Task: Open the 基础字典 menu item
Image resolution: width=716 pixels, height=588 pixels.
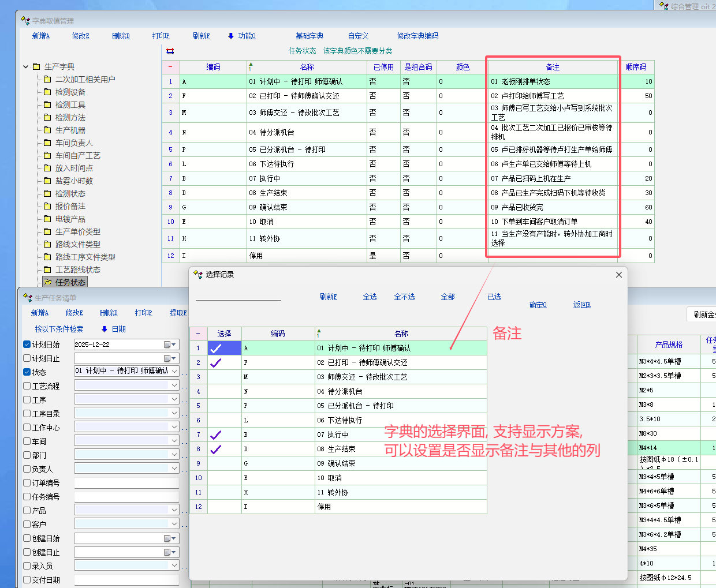Action: [x=309, y=36]
